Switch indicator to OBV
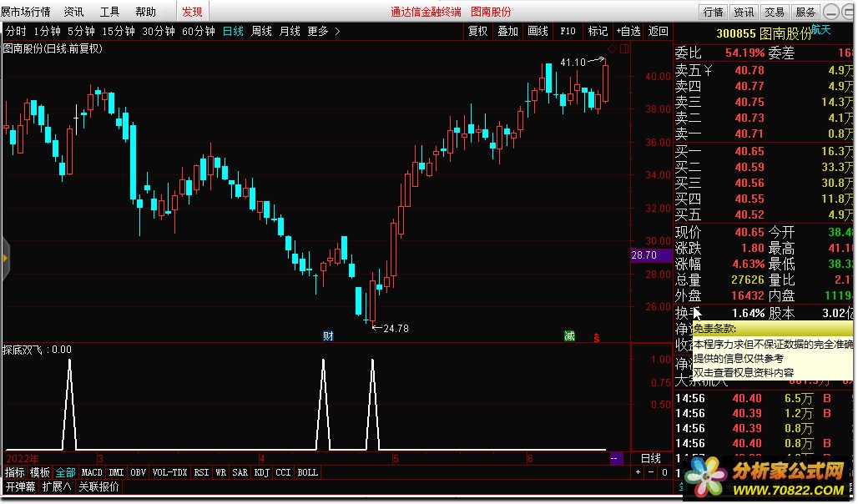The image size is (858, 504). tap(138, 472)
